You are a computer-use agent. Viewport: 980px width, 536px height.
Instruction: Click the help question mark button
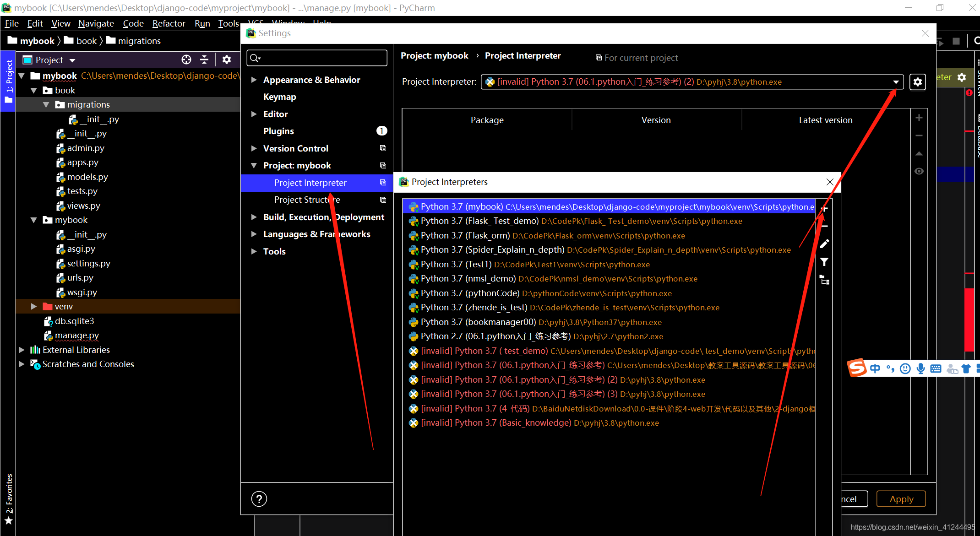(x=259, y=499)
